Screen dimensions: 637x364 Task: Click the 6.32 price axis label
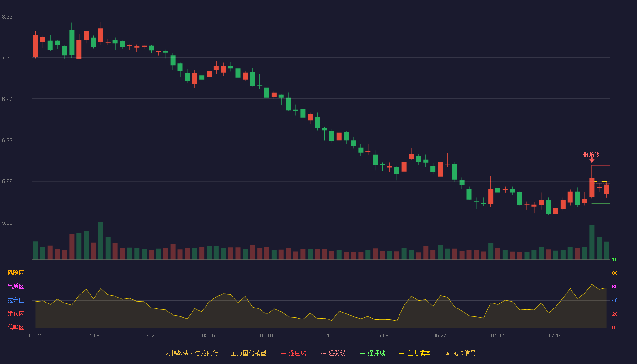click(x=7, y=141)
